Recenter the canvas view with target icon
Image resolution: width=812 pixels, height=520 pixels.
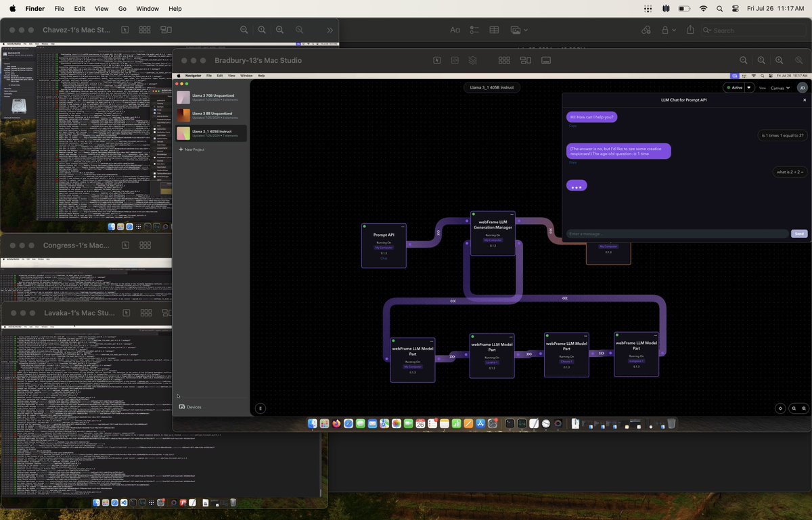[x=781, y=408]
